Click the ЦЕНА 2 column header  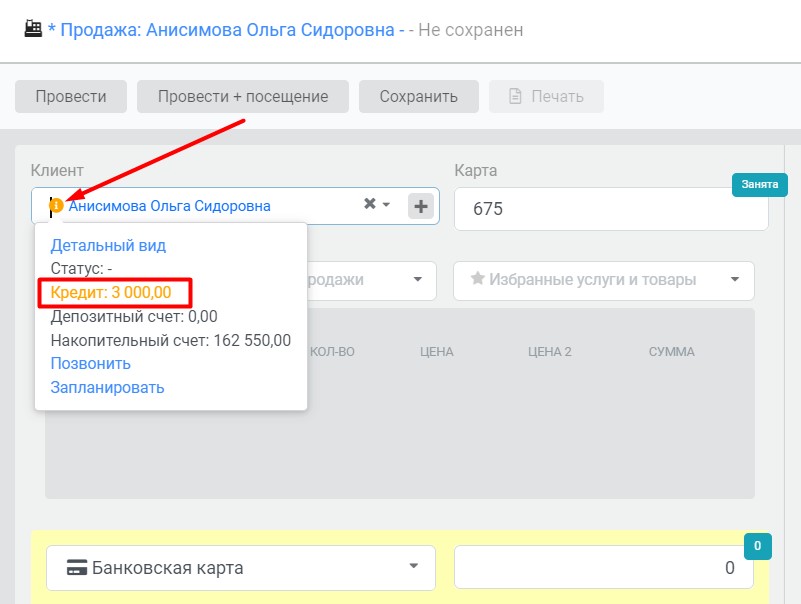[x=550, y=352]
